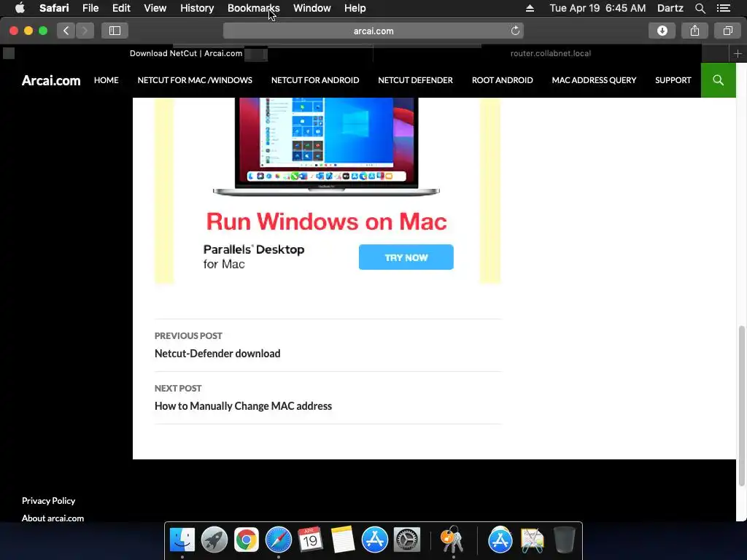The image size is (747, 560).
Task: Show all tabs overview
Action: (x=727, y=31)
